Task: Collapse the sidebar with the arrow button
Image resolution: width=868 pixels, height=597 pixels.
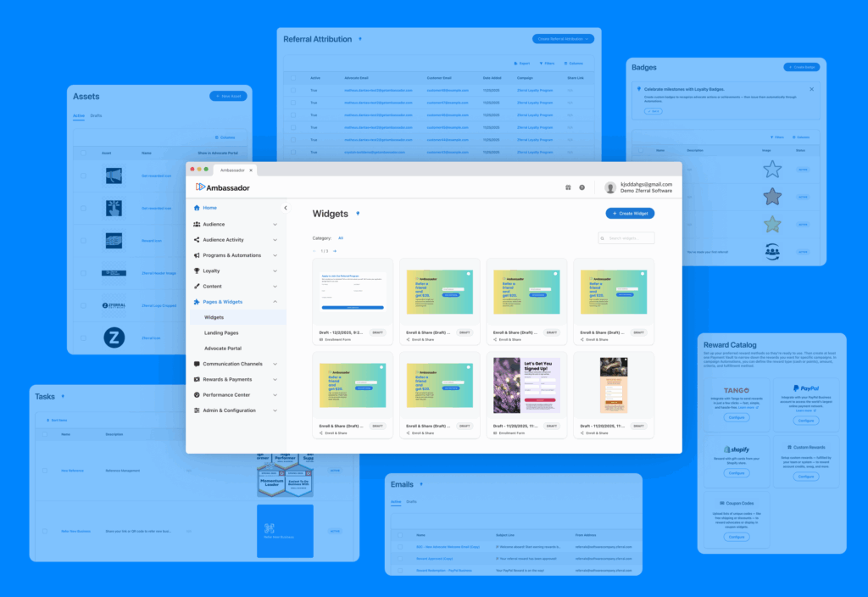Action: pos(285,208)
